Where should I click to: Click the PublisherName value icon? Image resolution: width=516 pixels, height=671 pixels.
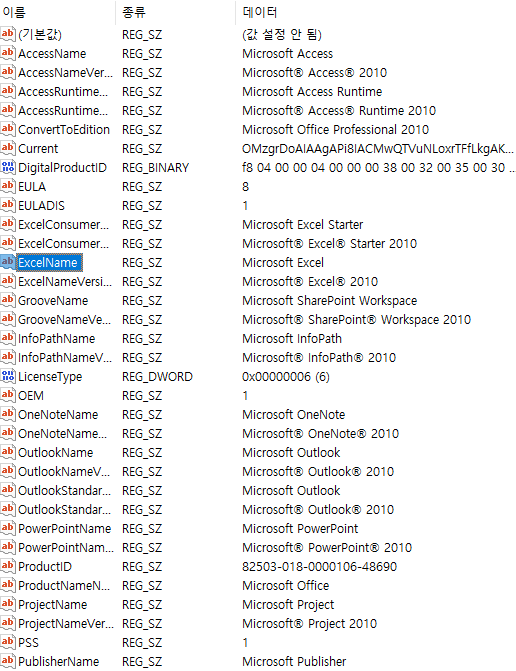(x=8, y=661)
